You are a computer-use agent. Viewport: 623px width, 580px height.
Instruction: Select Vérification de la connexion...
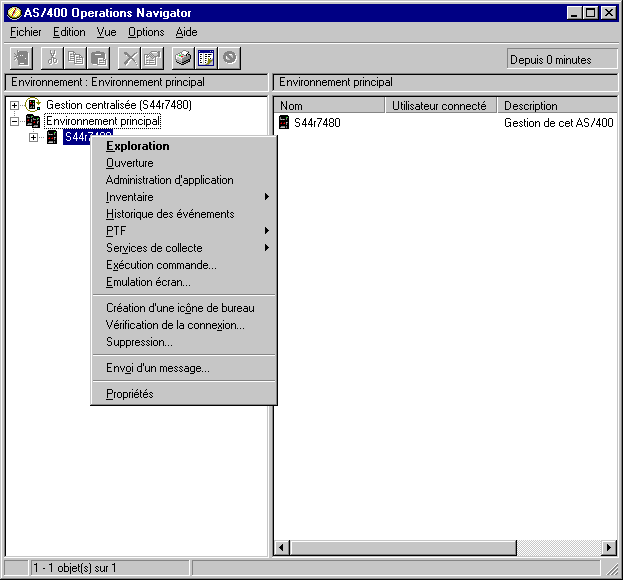[x=184, y=325]
